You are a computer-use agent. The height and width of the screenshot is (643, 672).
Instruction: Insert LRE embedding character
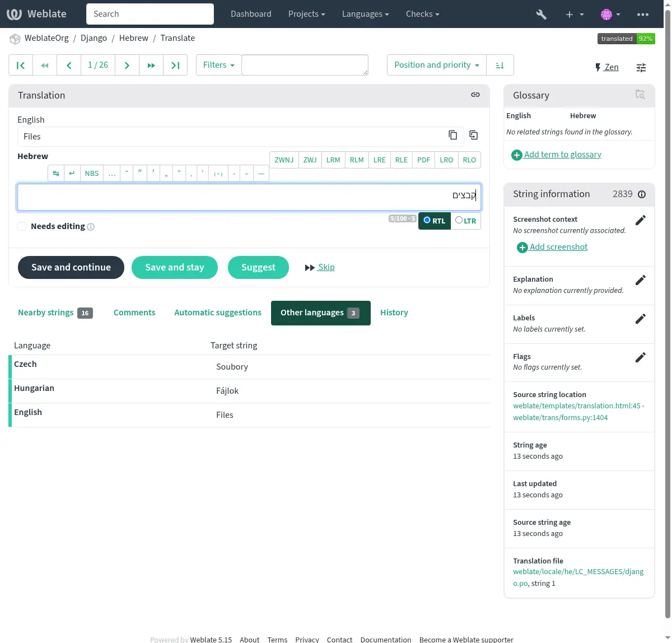pos(380,160)
